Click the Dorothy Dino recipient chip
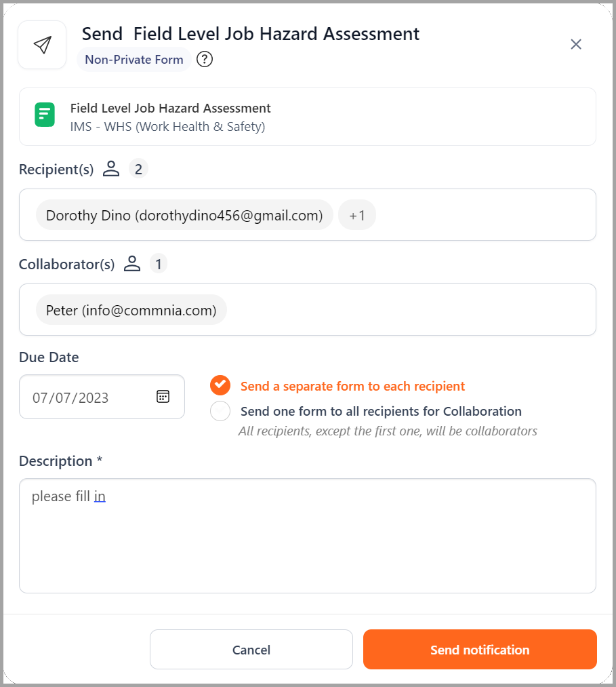Screen dimensions: 616x687 [184, 215]
